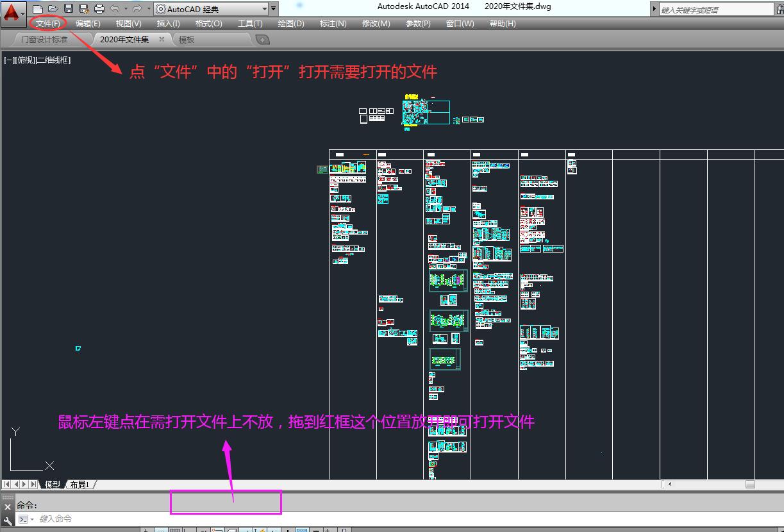Click the Save As icon
The width and height of the screenshot is (784, 532).
[83, 9]
